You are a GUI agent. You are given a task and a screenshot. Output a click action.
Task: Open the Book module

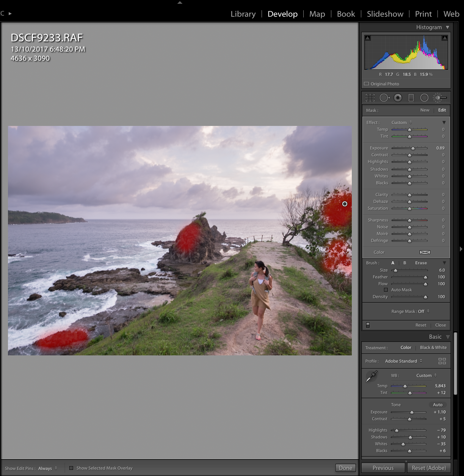pos(346,14)
